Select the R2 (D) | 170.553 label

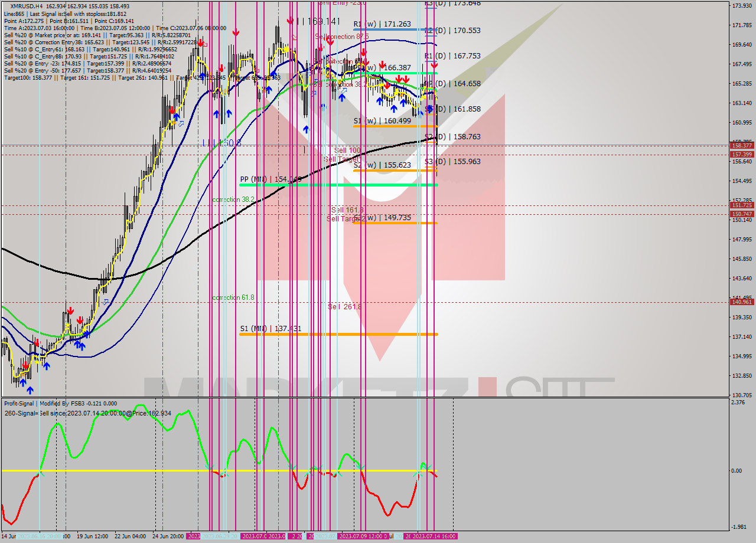[x=452, y=30]
